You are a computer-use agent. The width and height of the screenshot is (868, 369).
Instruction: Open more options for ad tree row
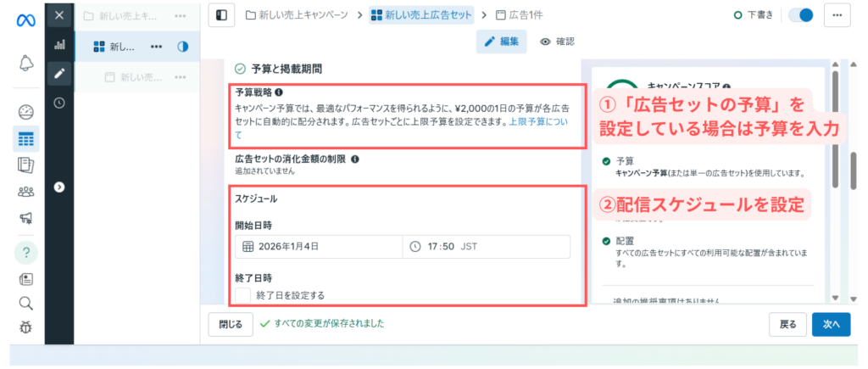click(181, 77)
